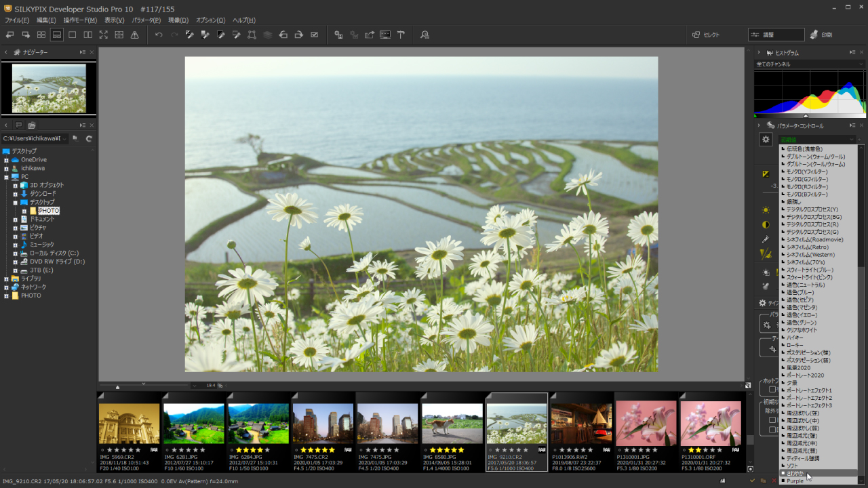Toggle highlight warning triangle icon
The width and height of the screenshot is (868, 488).
click(135, 35)
